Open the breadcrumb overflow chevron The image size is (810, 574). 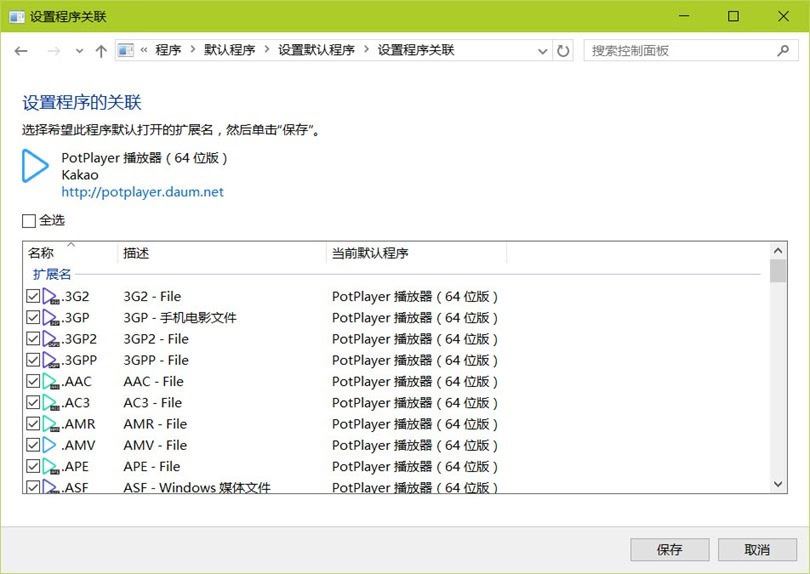[x=145, y=50]
